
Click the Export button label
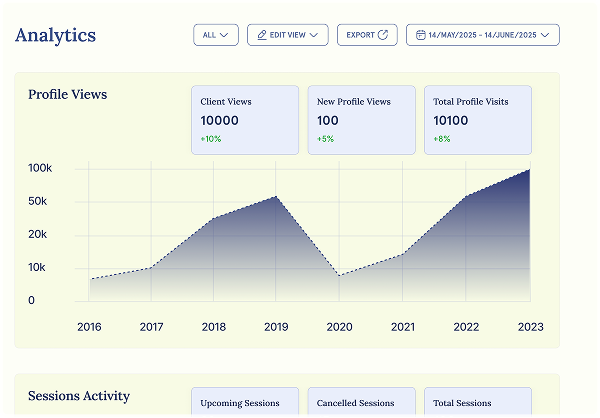click(x=360, y=35)
